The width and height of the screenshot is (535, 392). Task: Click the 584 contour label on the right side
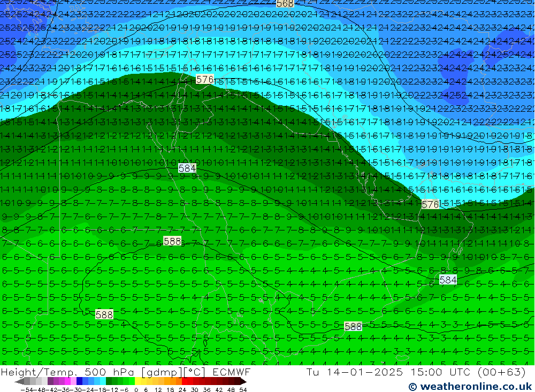pyautogui.click(x=448, y=280)
